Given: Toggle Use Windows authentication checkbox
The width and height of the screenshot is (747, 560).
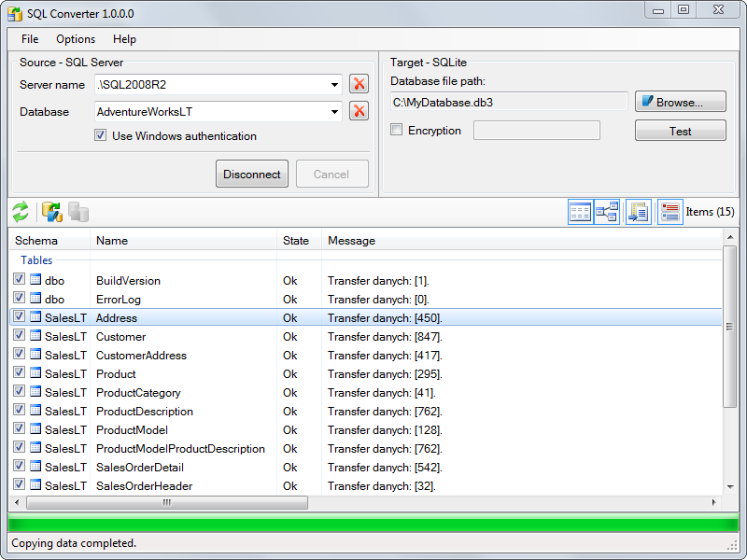Looking at the screenshot, I should click(x=100, y=135).
